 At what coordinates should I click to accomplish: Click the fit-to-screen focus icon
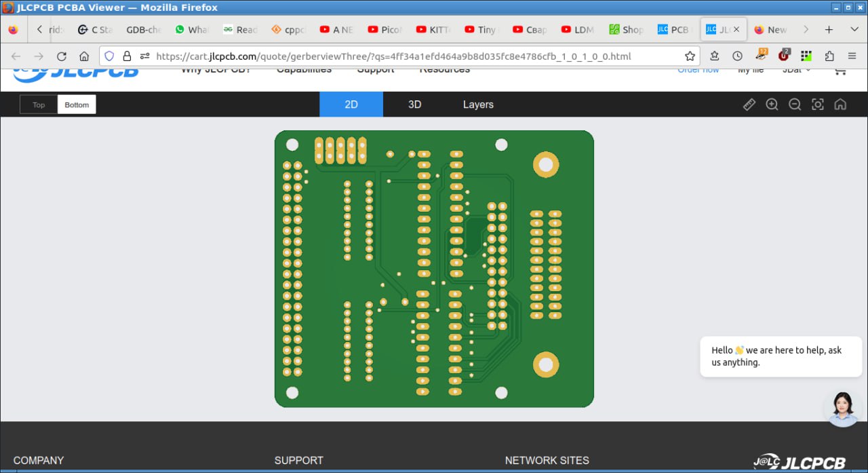[x=818, y=105]
